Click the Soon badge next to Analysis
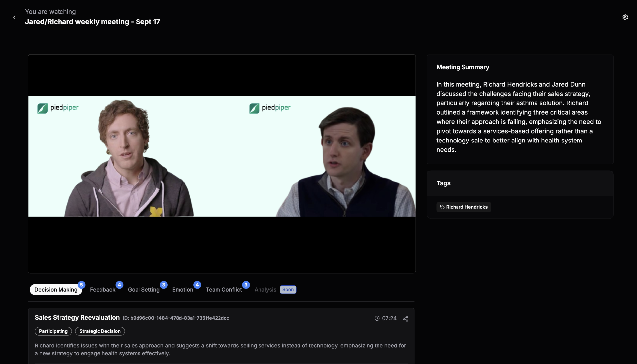637x364 pixels. (288, 290)
